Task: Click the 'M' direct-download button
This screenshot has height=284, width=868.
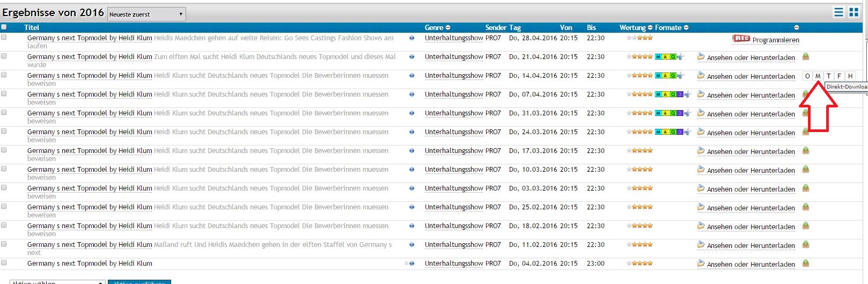Action: 818,76
